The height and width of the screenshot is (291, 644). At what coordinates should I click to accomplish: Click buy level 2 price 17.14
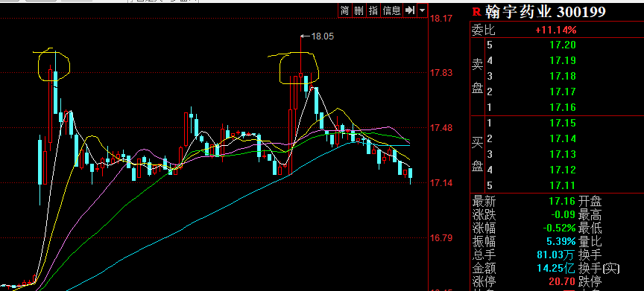tap(563, 138)
